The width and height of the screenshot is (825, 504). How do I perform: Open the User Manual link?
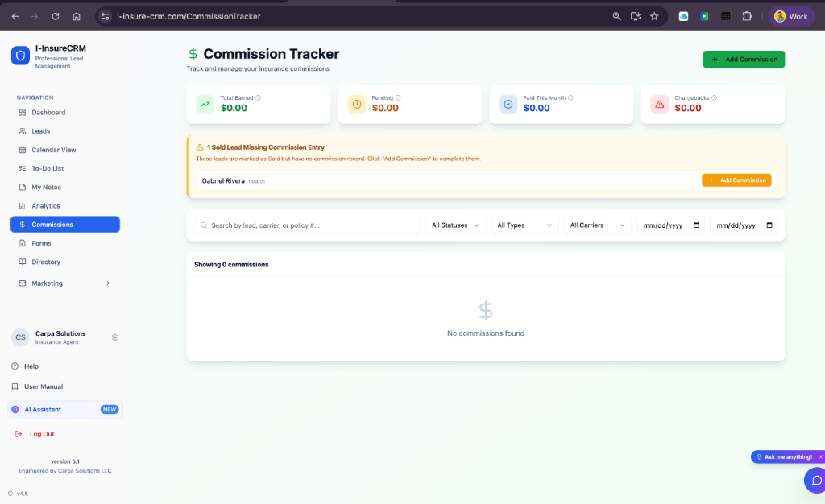[x=44, y=386]
